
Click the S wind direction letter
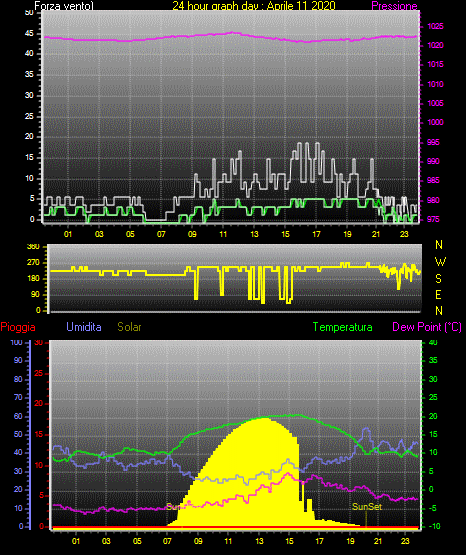(438, 279)
